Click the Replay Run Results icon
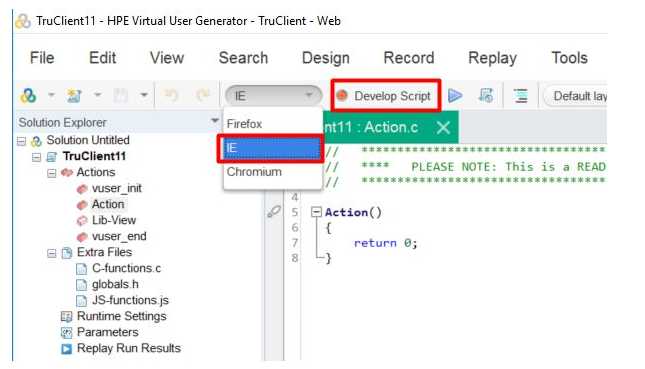645x369 pixels. [66, 349]
